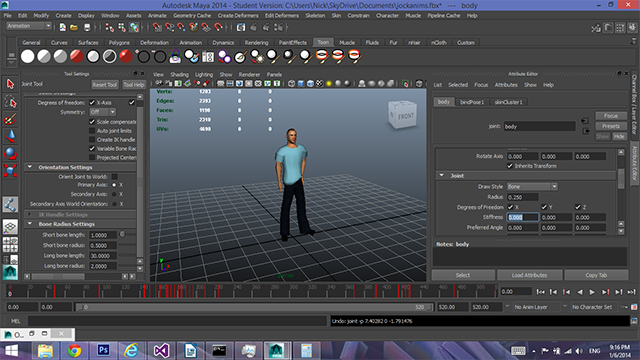
Task: Click the playback range slider bar
Action: coord(254,307)
